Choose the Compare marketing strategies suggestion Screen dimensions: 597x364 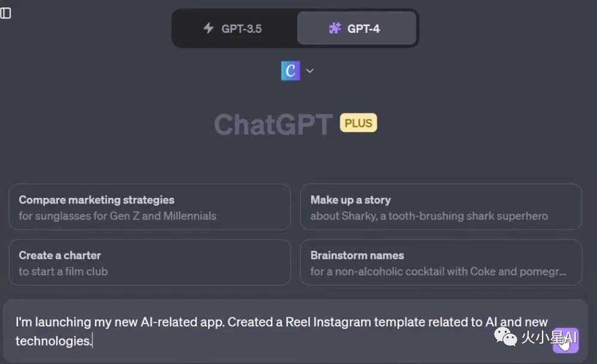point(150,207)
